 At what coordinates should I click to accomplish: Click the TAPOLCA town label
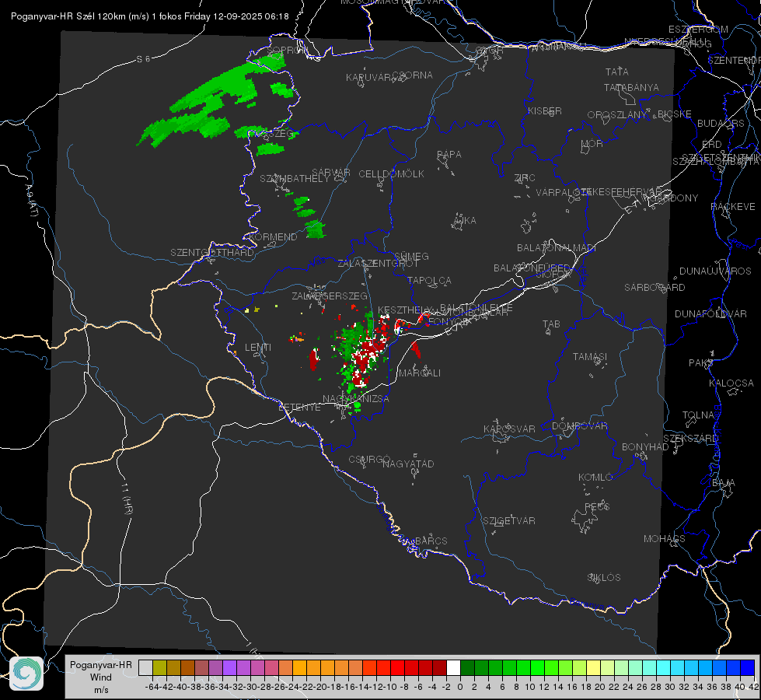pos(430,281)
